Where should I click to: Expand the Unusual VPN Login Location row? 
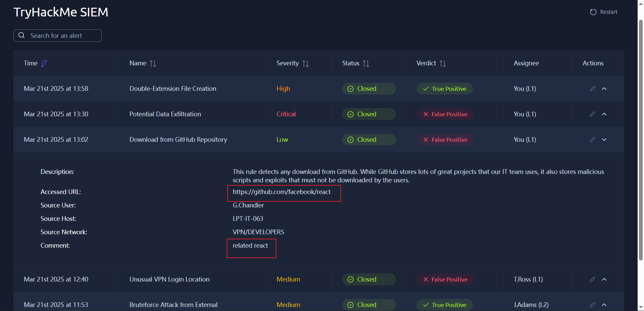[604, 279]
